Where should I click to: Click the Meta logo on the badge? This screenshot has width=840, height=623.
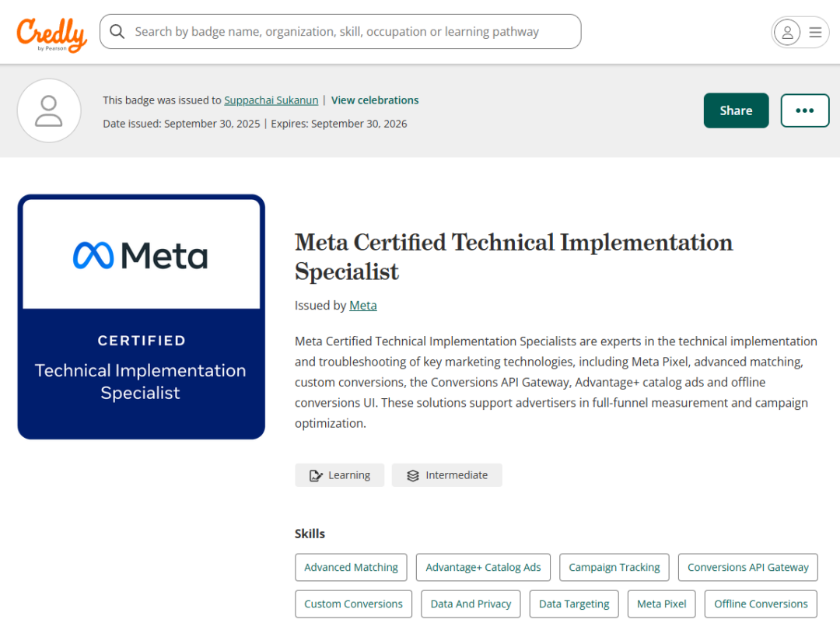tap(141, 254)
